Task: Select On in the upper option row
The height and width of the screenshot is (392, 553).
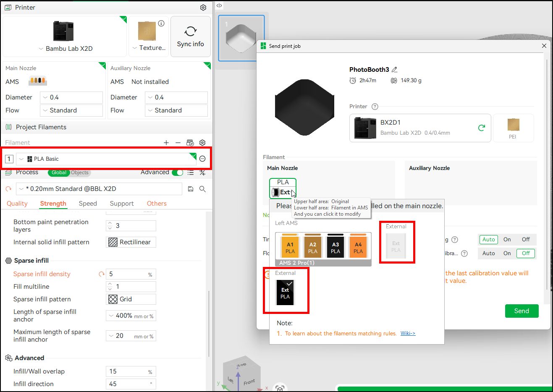Action: click(507, 240)
